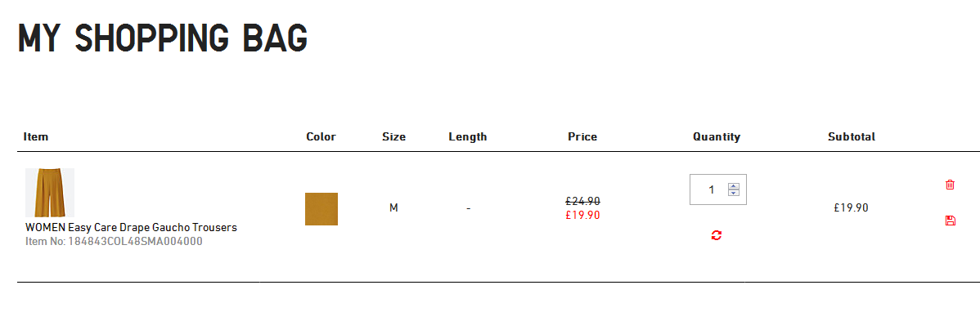This screenshot has width=980, height=312.
Task: Update the quantity with the red refresh icon
Action: tap(717, 235)
